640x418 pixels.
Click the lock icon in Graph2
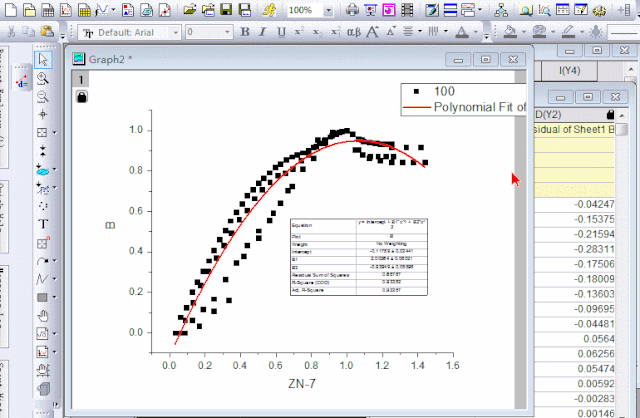tap(82, 96)
